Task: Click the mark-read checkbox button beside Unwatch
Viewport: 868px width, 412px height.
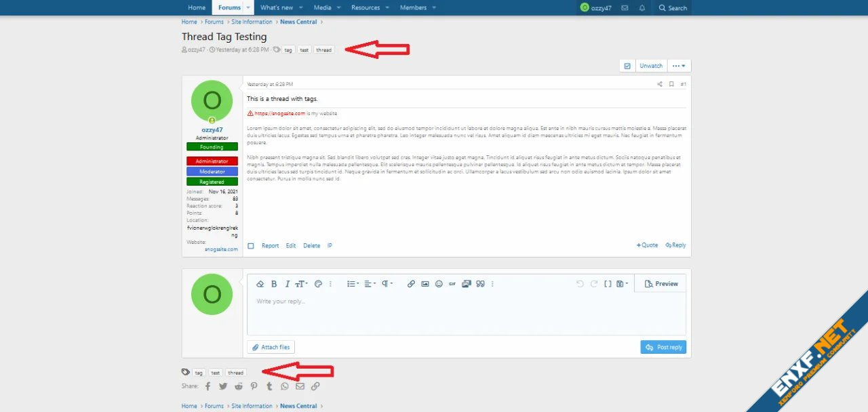Action: pyautogui.click(x=627, y=66)
